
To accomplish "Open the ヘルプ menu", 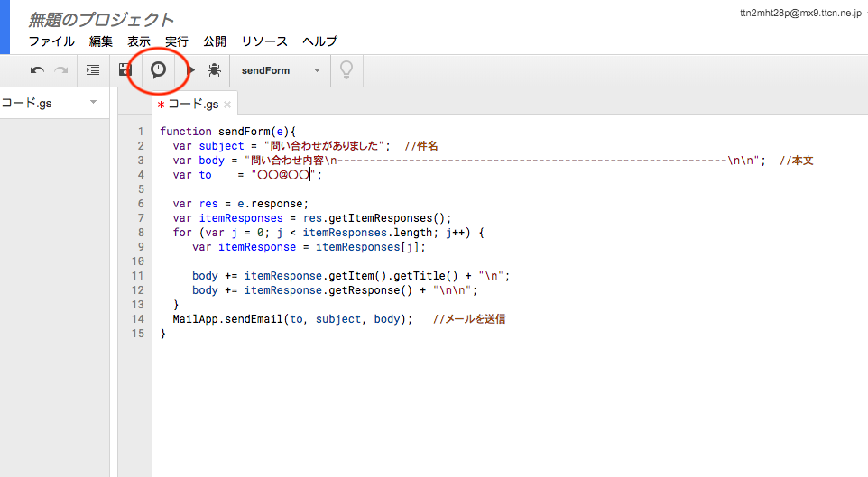I will click(x=319, y=41).
